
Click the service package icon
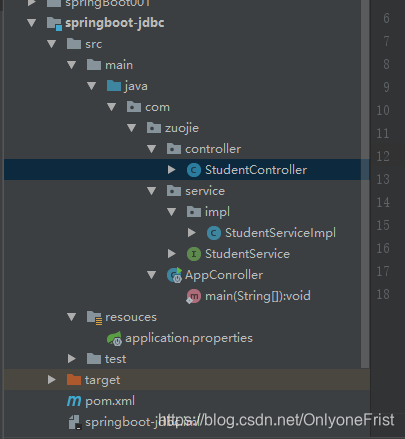174,191
